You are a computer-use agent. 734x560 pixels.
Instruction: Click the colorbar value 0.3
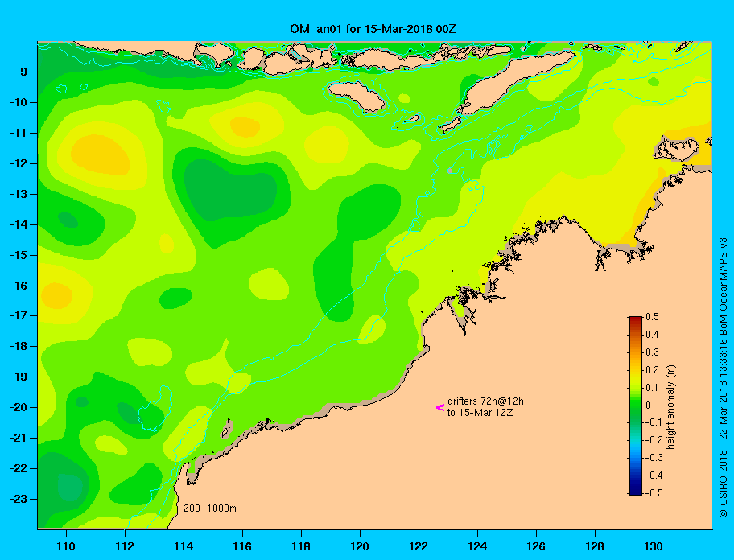[652, 352]
